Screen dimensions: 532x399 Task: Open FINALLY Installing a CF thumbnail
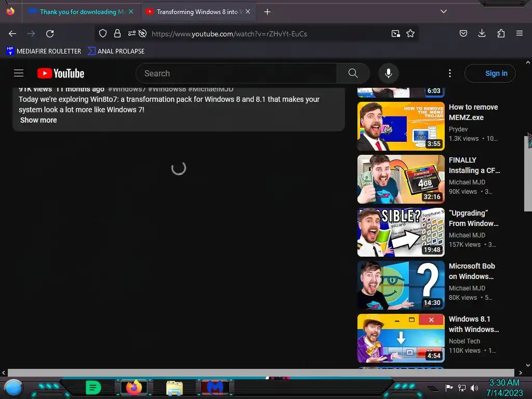click(x=401, y=179)
